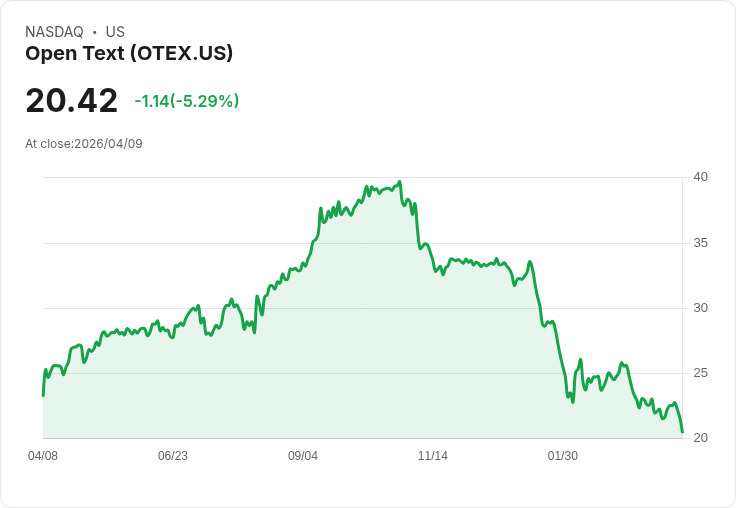Click the Open Text (OTEX.US) title
This screenshot has height=508, width=736.
tap(129, 54)
